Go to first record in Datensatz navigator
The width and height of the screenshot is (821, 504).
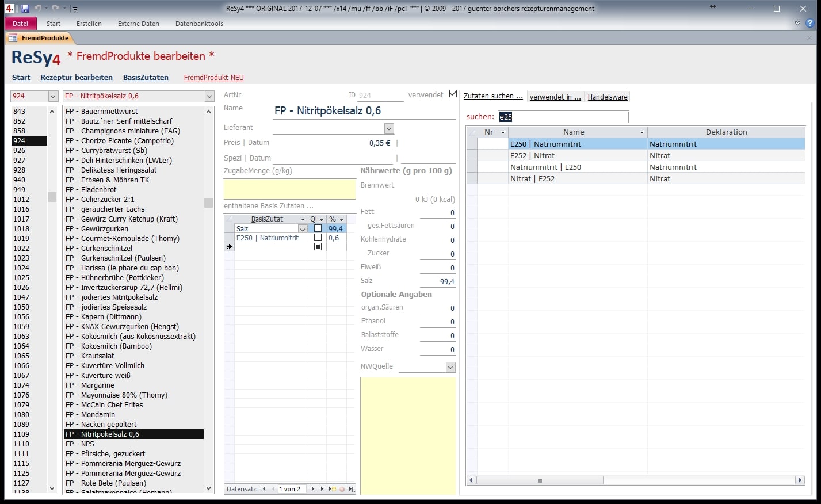point(264,489)
